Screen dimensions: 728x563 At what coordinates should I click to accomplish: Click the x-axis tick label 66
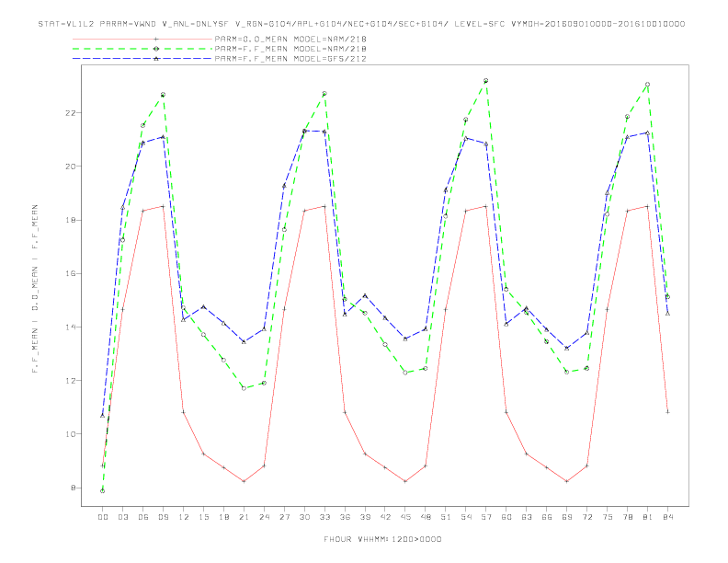547,517
